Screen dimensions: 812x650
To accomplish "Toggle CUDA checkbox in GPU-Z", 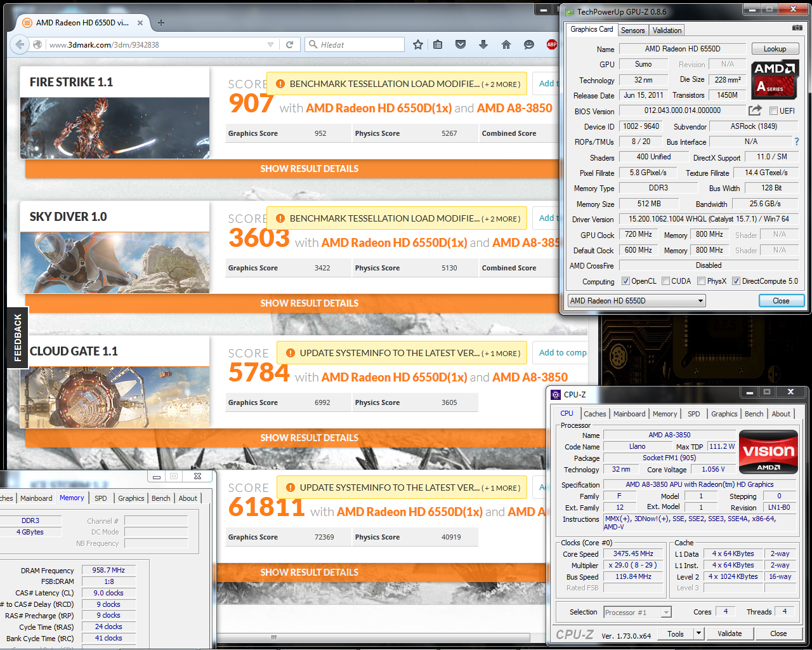I will coord(665,281).
